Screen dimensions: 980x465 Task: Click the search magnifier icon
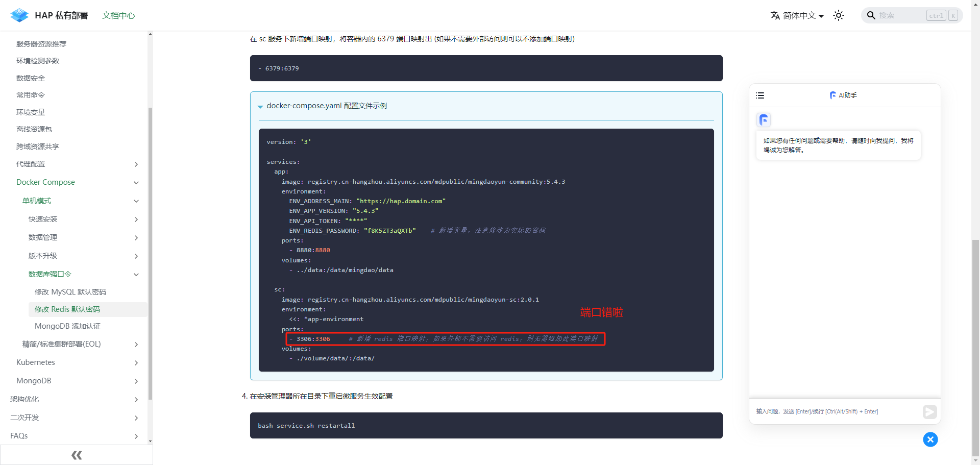[871, 15]
